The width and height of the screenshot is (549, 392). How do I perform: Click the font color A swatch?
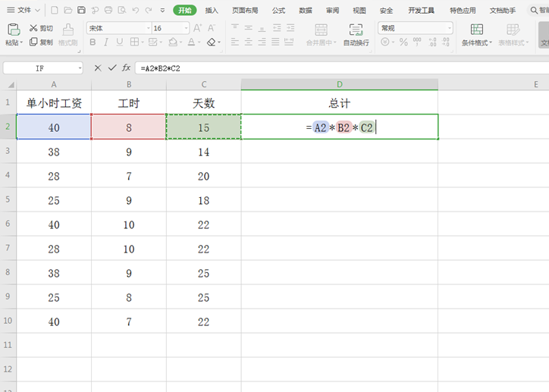(x=192, y=42)
